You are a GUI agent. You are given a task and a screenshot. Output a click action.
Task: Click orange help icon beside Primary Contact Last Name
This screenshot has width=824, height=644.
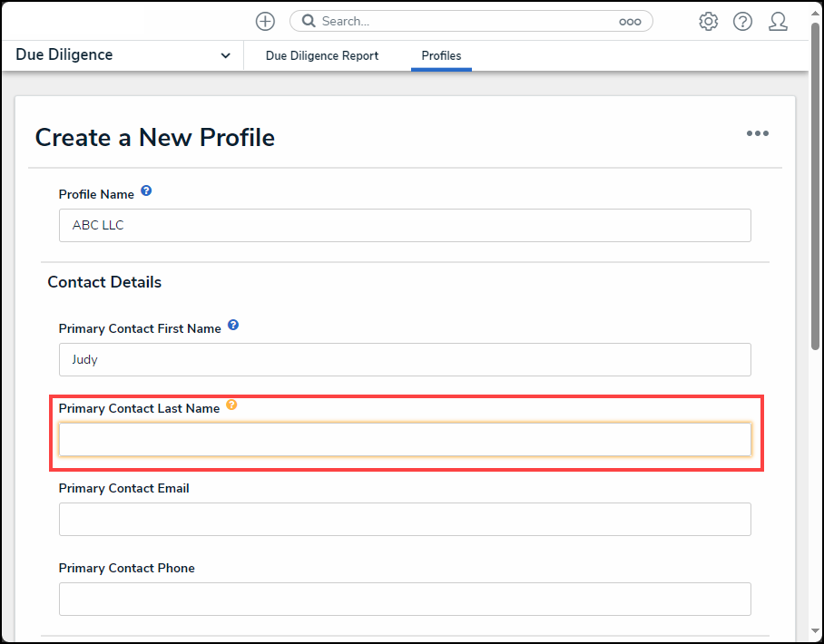coord(231,405)
